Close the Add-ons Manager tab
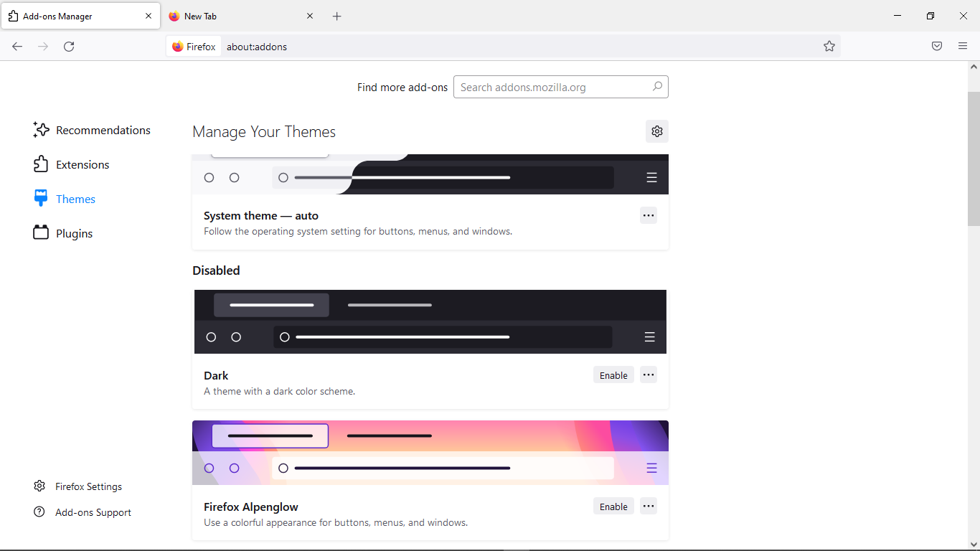Viewport: 980px width, 551px height. [x=149, y=16]
